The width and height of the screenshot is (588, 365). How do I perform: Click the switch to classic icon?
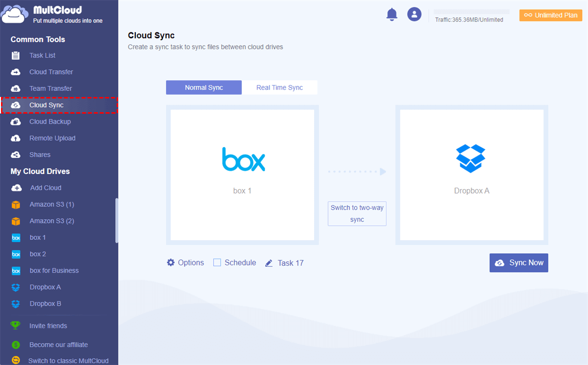coord(16,361)
